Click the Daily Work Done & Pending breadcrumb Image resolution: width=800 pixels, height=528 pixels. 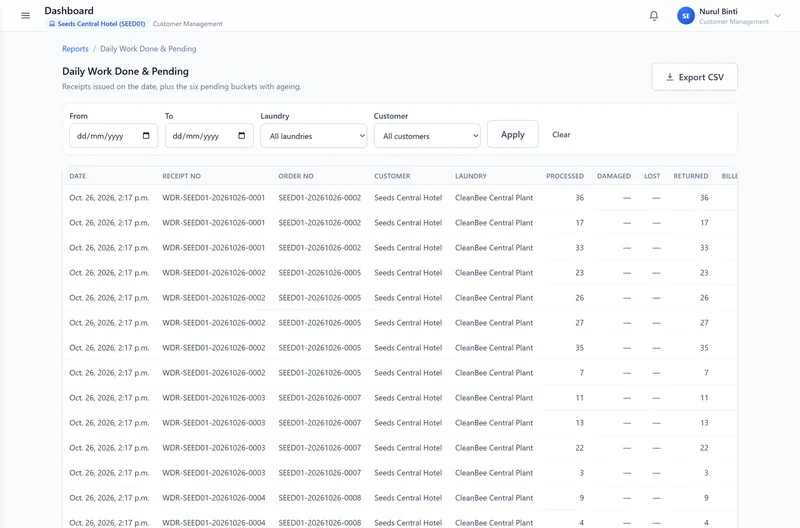(148, 49)
